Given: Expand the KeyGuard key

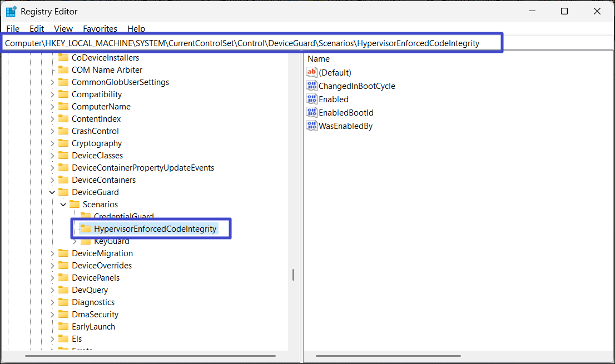Looking at the screenshot, I should (75, 241).
